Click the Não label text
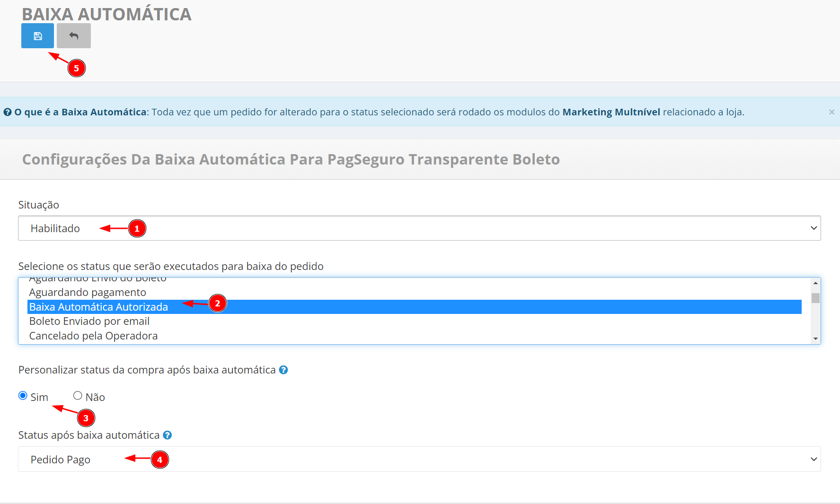 (x=95, y=397)
